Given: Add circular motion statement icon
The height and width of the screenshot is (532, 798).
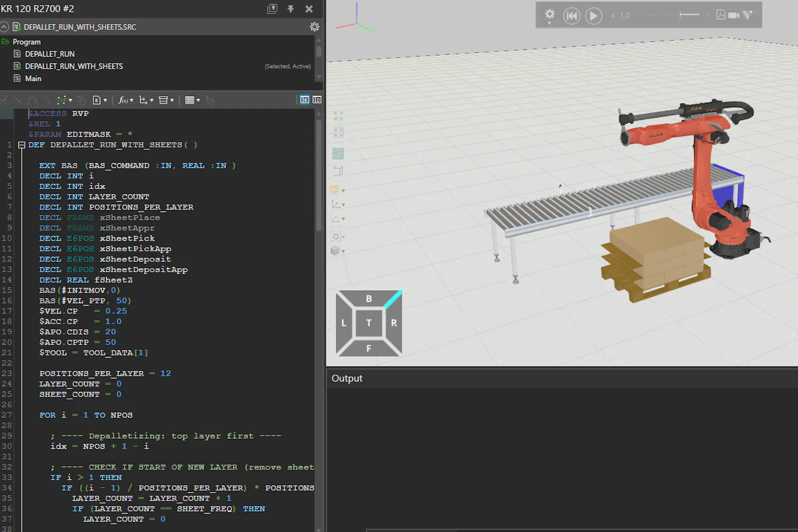Looking at the screenshot, I should click(x=32, y=100).
